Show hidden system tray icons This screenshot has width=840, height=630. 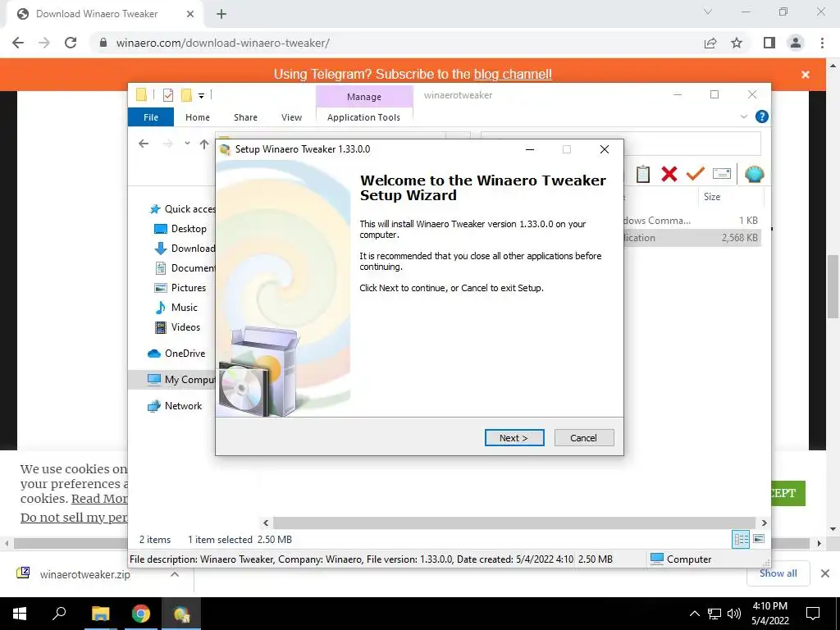point(694,614)
